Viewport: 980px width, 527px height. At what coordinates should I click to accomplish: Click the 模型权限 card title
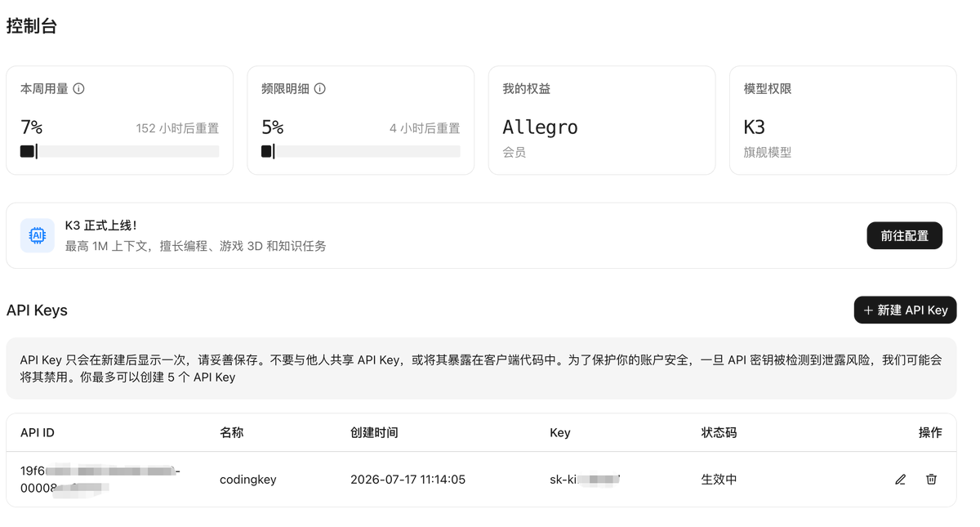point(768,88)
